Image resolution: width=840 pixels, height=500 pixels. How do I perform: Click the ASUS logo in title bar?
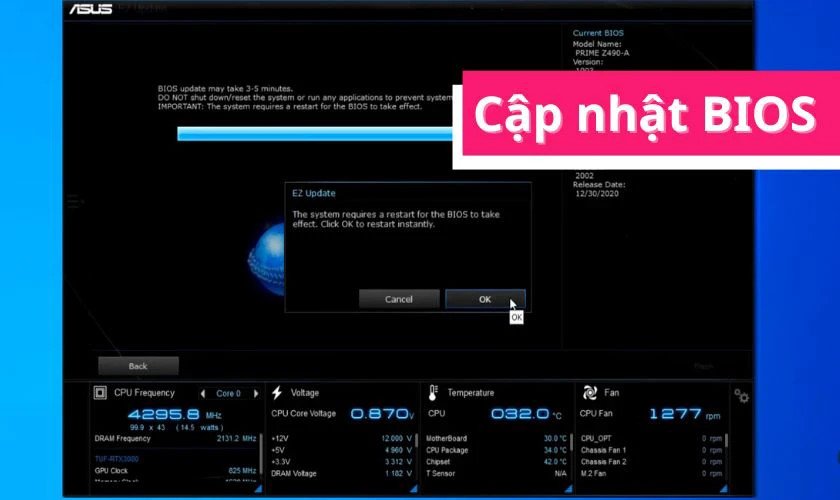pos(91,10)
